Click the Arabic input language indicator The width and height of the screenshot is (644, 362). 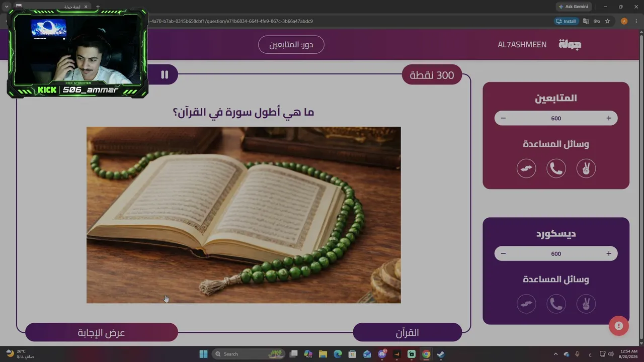coord(590,354)
